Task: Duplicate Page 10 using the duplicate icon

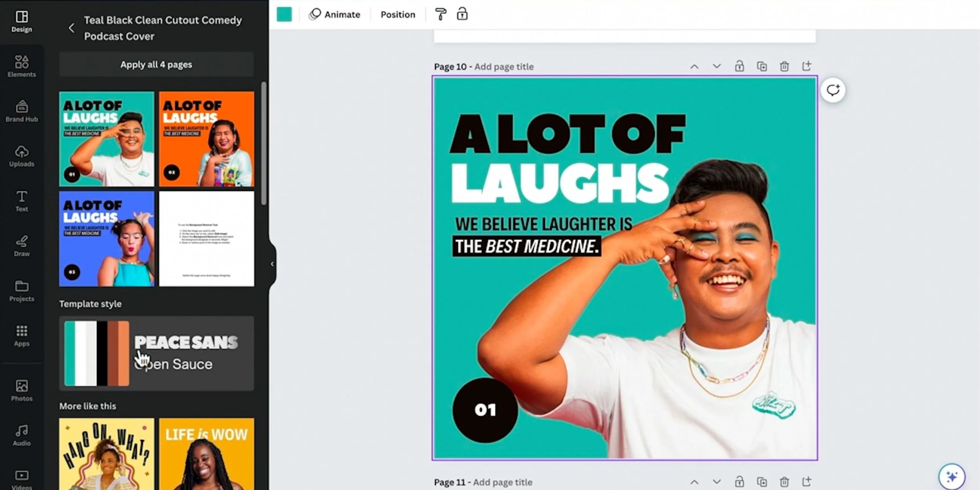Action: (x=762, y=66)
